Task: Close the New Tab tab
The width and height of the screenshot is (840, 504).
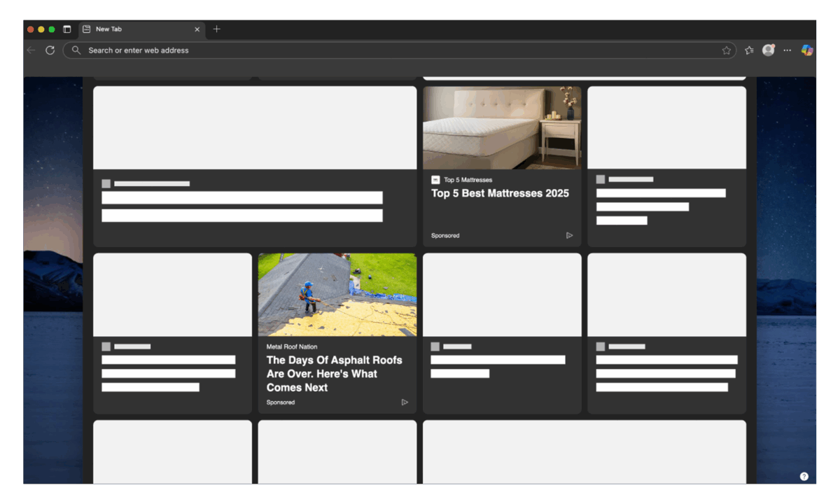Action: pos(197,29)
